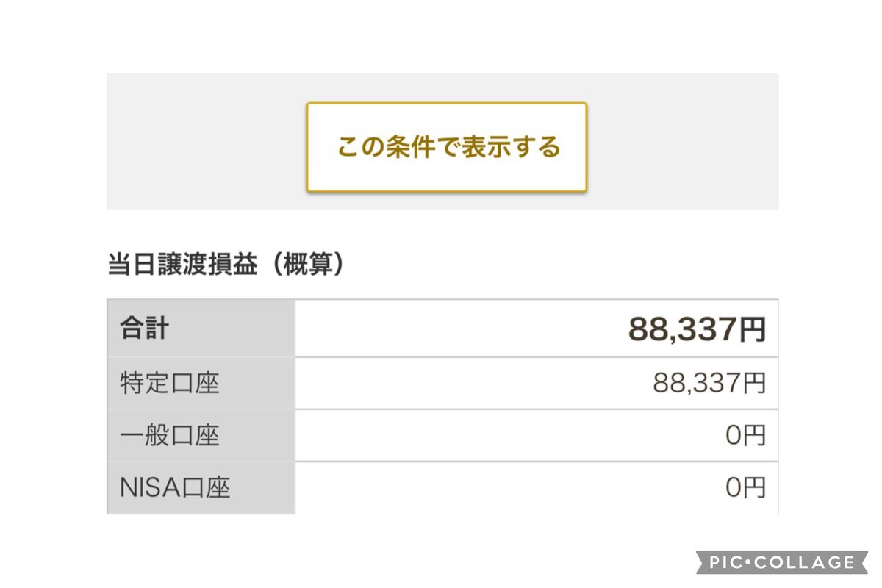Click gray panel left of display button
882x588 pixels.
207,142
